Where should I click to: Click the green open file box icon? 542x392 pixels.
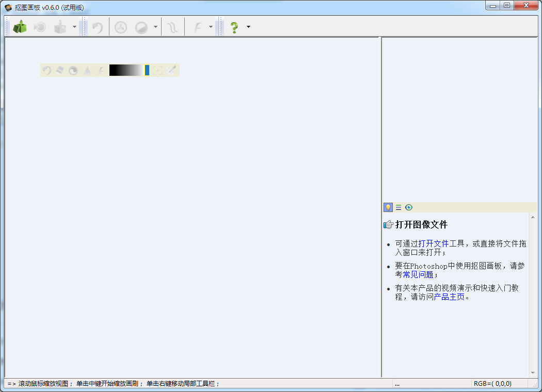tap(20, 27)
